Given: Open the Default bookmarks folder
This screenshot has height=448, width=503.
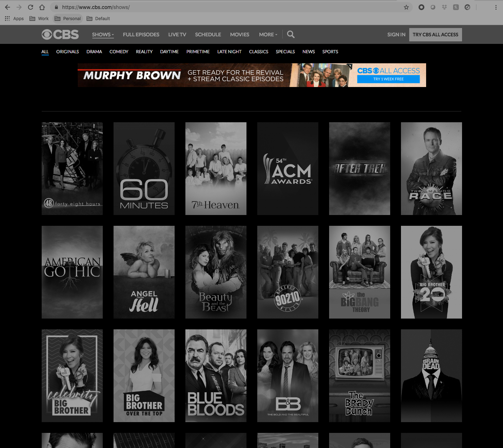Looking at the screenshot, I should 98,19.
